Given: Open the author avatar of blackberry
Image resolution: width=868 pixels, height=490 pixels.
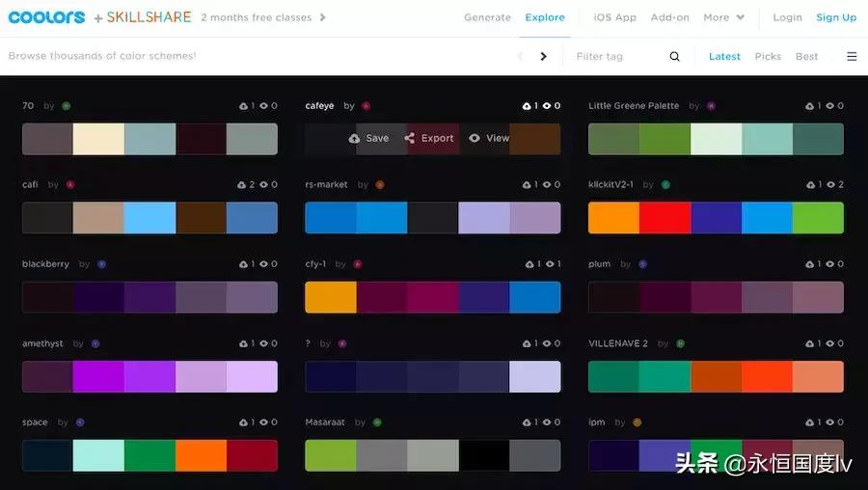Looking at the screenshot, I should [101, 264].
